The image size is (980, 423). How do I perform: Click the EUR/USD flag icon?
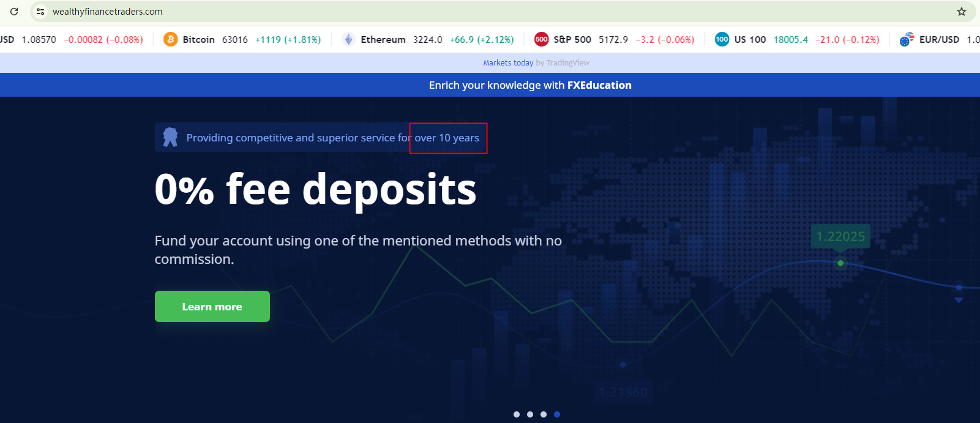(907, 39)
